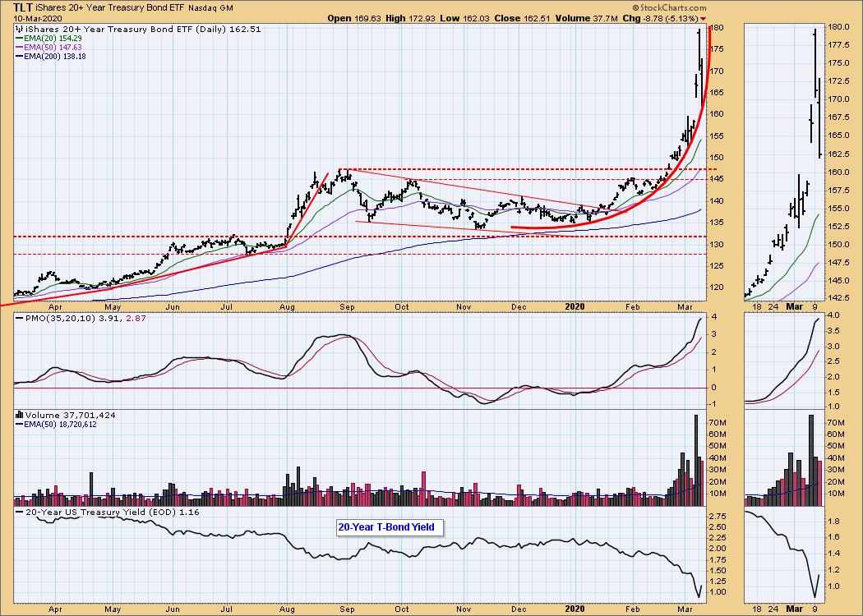Click the 120 price axis label
This screenshot has width=863, height=616.
[x=718, y=287]
